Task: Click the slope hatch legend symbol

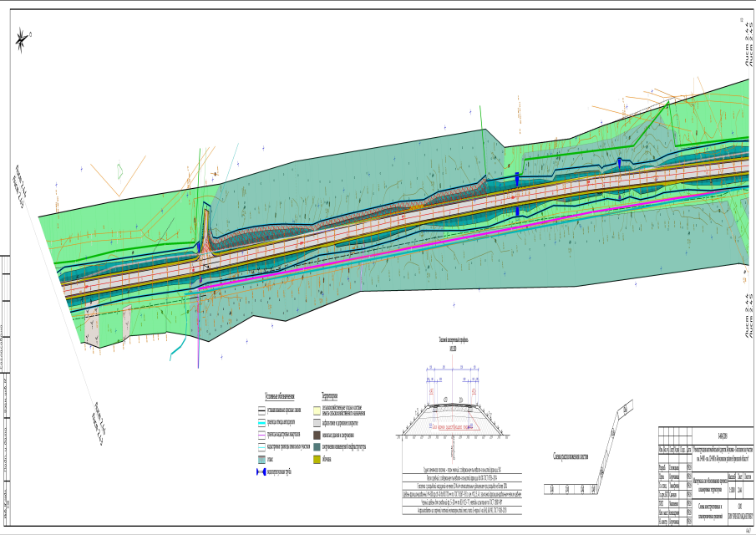Action: 261,460
